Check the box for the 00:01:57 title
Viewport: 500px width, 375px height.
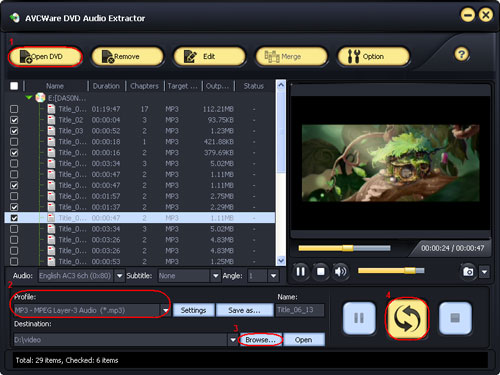(x=14, y=196)
